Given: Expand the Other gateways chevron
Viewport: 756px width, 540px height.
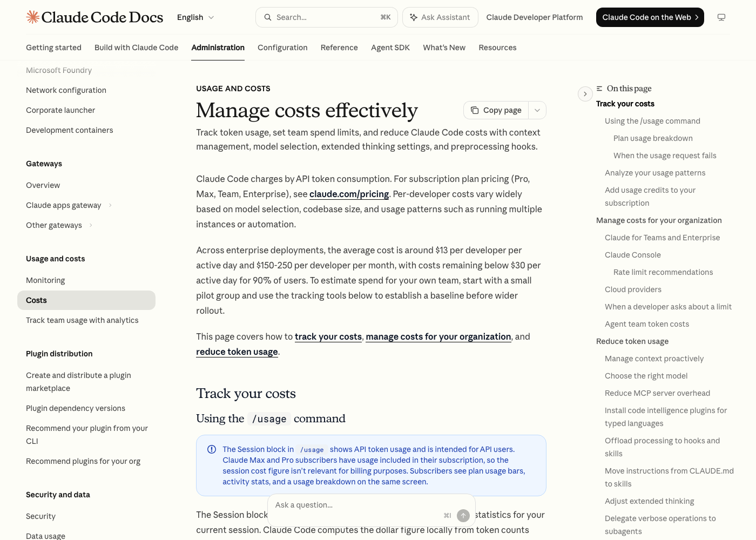Looking at the screenshot, I should point(91,225).
